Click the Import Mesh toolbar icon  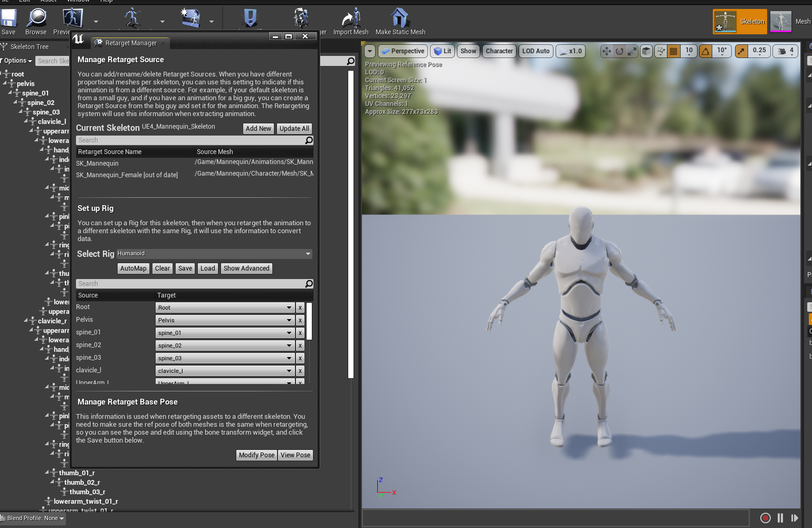click(351, 18)
